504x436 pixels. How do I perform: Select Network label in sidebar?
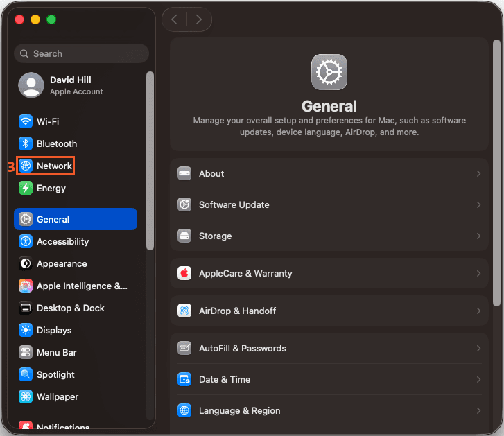54,166
